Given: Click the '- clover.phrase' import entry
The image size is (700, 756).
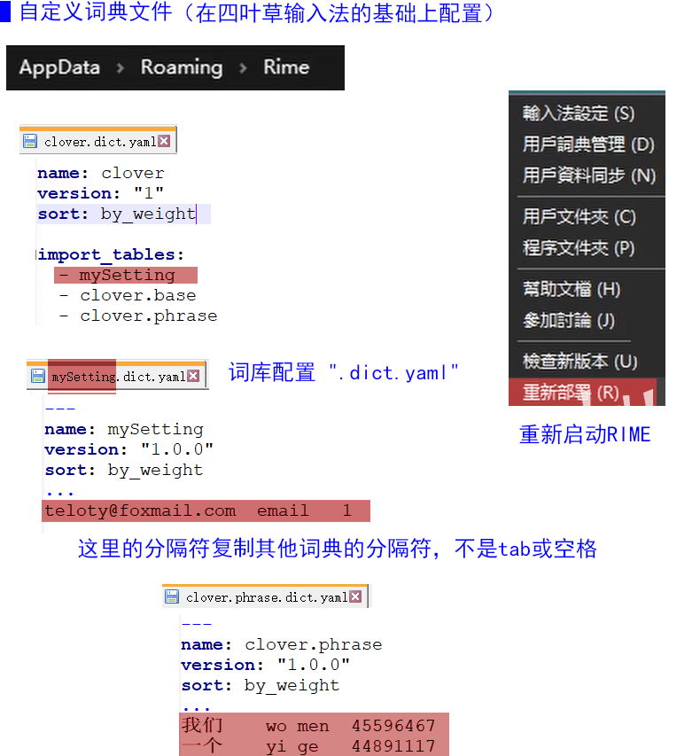Looking at the screenshot, I should pos(138,316).
